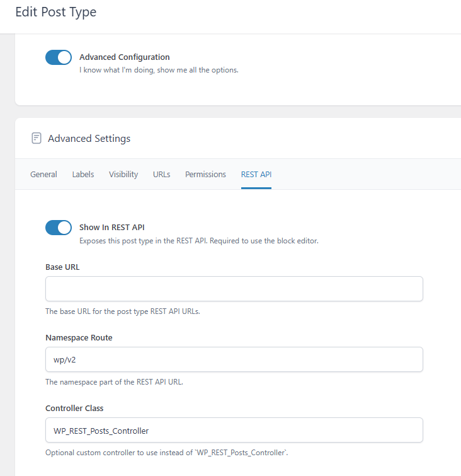Click the Advanced Configuration label text

[x=125, y=57]
